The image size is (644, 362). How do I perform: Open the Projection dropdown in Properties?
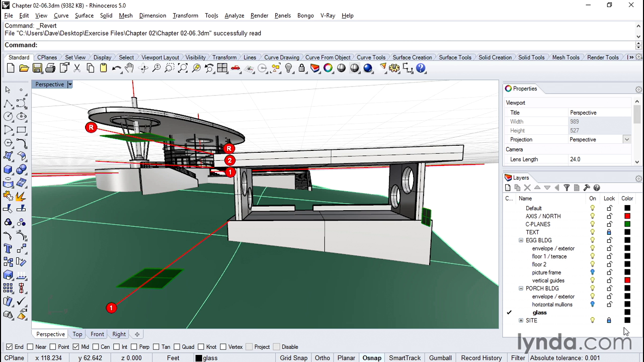pyautogui.click(x=627, y=140)
